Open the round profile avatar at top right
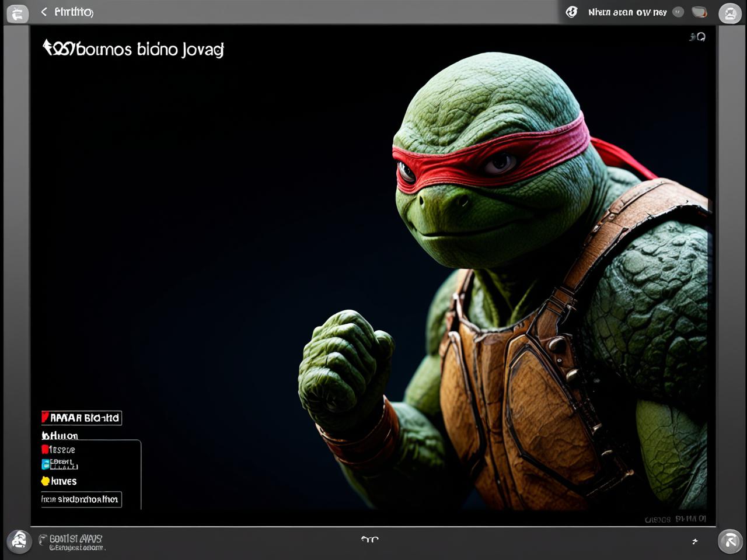The height and width of the screenshot is (560, 747). tap(729, 13)
